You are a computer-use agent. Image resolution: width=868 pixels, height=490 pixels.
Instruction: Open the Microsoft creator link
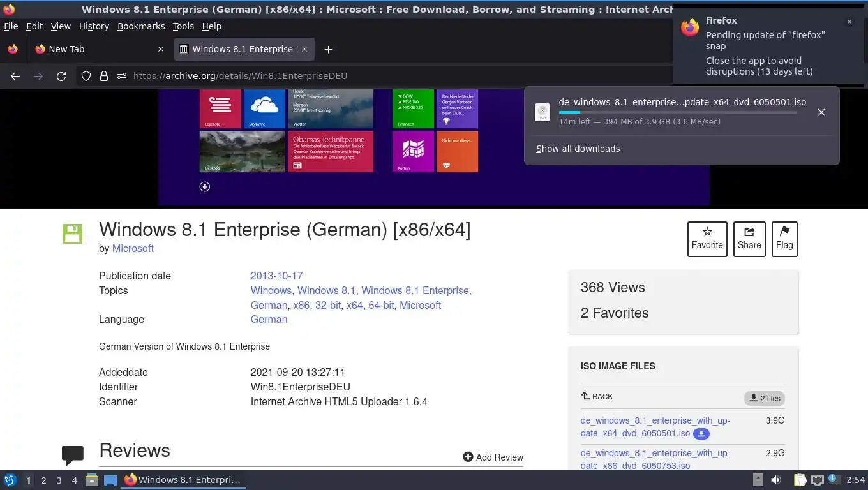[x=133, y=249]
